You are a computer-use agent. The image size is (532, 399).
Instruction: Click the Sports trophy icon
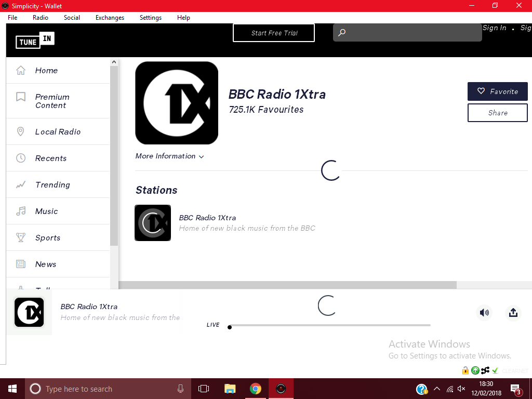[21, 237]
